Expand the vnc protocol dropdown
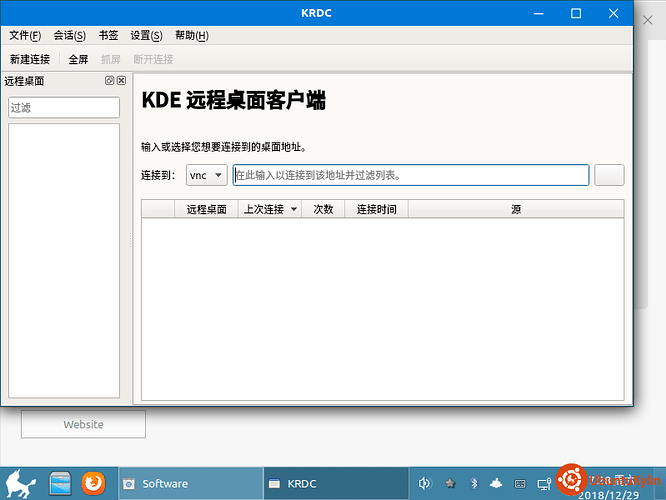This screenshot has height=500, width=666. click(x=206, y=175)
